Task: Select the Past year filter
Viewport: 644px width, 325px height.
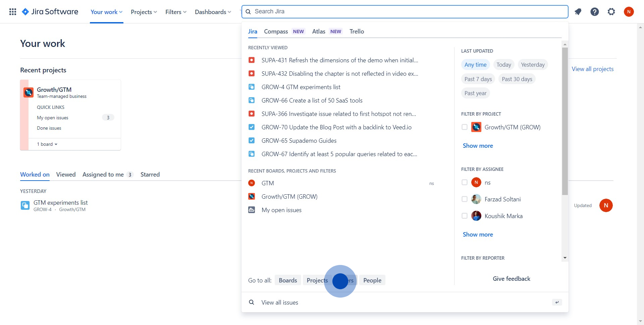Action: click(x=475, y=93)
